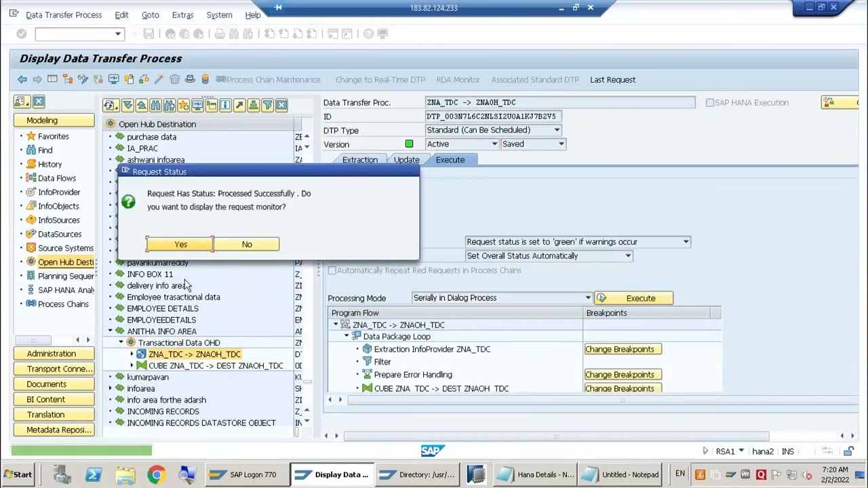
Task: Open the command field history dropdown
Action: tap(118, 34)
